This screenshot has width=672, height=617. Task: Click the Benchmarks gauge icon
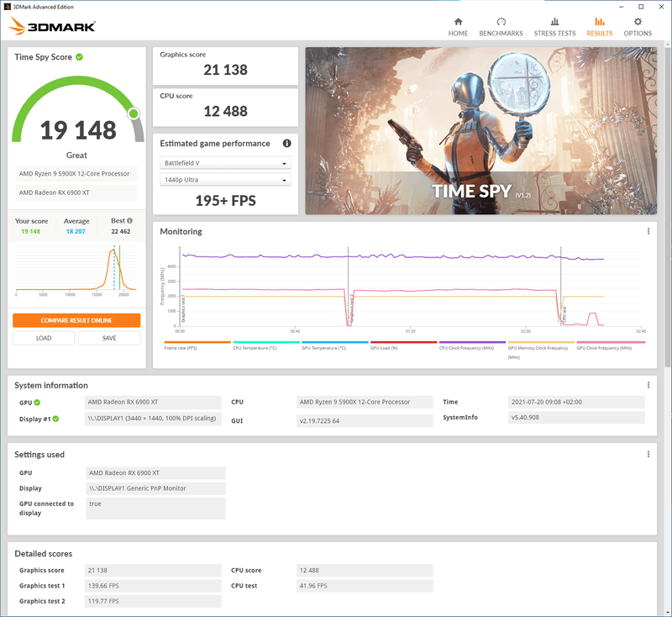[x=501, y=22]
